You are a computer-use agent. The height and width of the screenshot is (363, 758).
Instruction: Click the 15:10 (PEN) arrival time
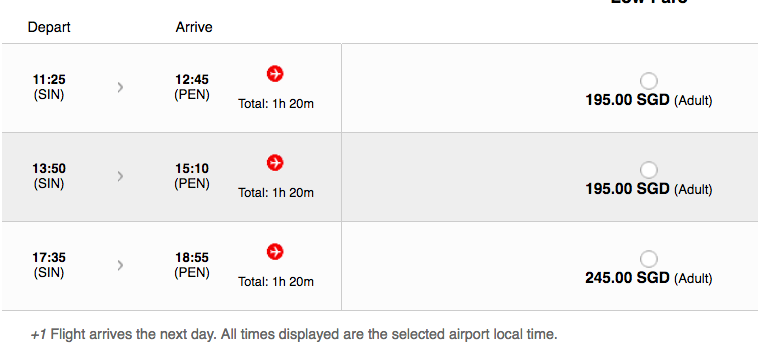click(192, 176)
